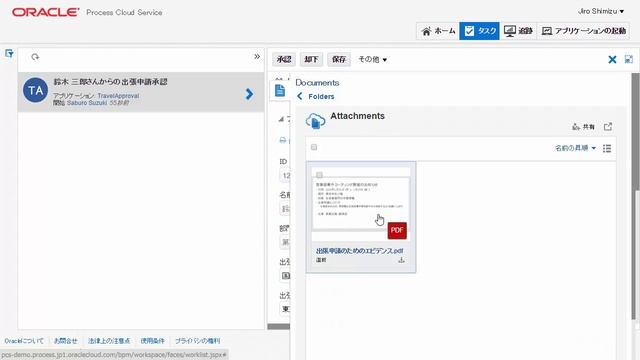Viewport: 640px width, 360px height.
Task: Open the プライバシの権利 footer link
Action: [198, 341]
